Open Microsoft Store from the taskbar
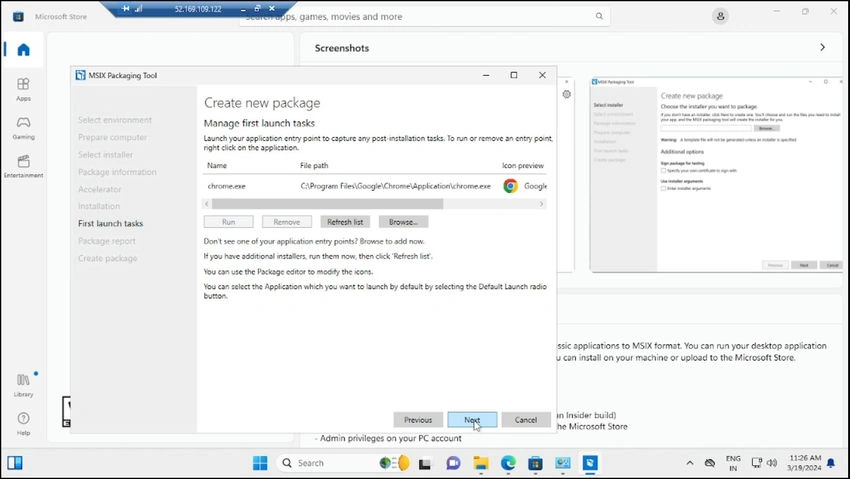Image resolution: width=850 pixels, height=479 pixels. click(535, 463)
